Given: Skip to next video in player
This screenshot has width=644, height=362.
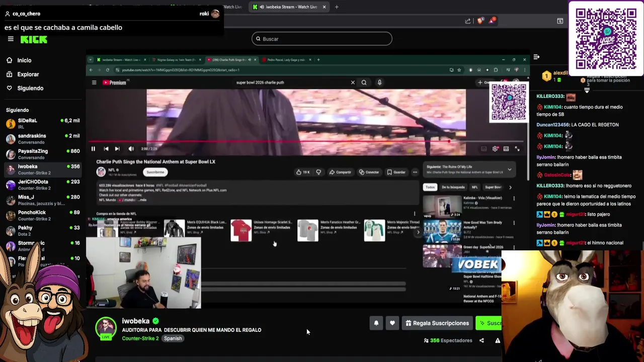Looking at the screenshot, I should (117, 149).
